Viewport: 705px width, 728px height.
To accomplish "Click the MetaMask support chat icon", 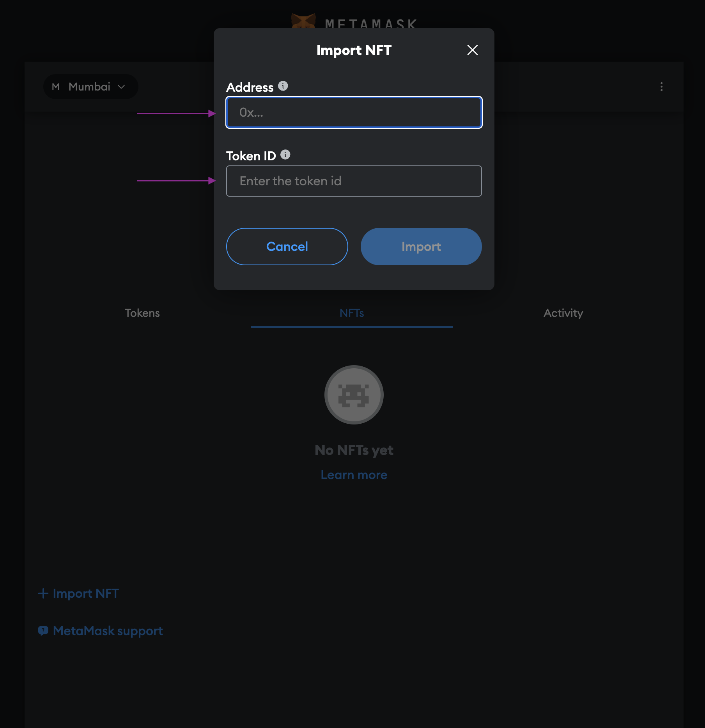I will (x=43, y=631).
